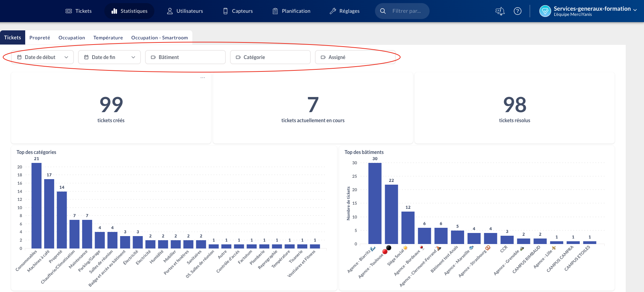Switch to the Propreté tab
Viewport: 644px width, 292px height.
point(40,38)
